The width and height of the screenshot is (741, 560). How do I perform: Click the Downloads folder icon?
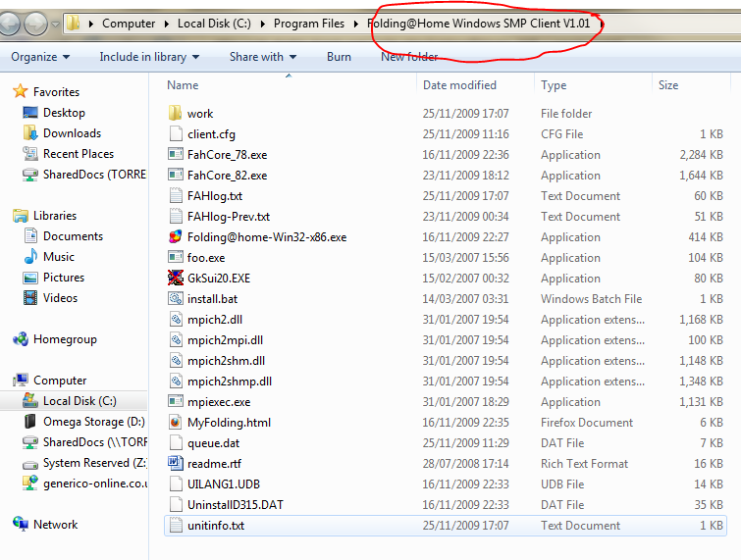pos(30,133)
